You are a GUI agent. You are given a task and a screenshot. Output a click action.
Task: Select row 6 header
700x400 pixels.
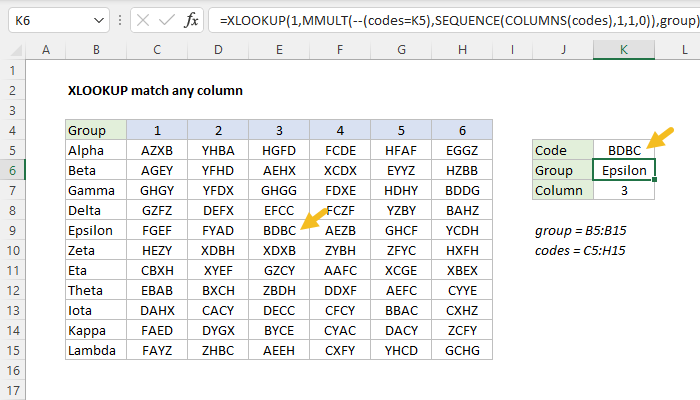tap(12, 171)
